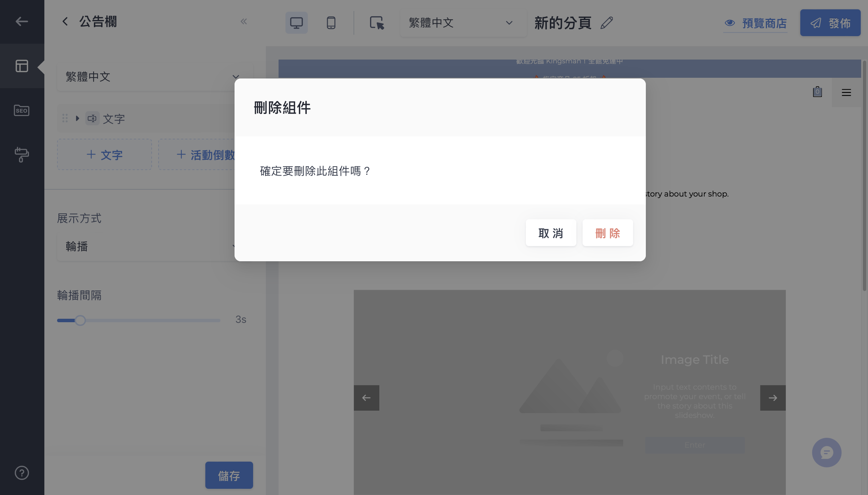Add a 活動倒數 countdown component
The height and width of the screenshot is (495, 868).
(205, 155)
